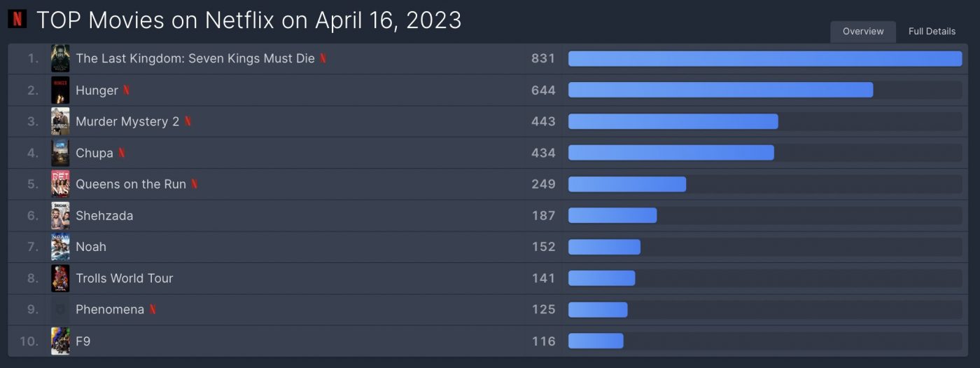
Task: Open the Shehzada poster thumbnail
Action: pos(60,216)
